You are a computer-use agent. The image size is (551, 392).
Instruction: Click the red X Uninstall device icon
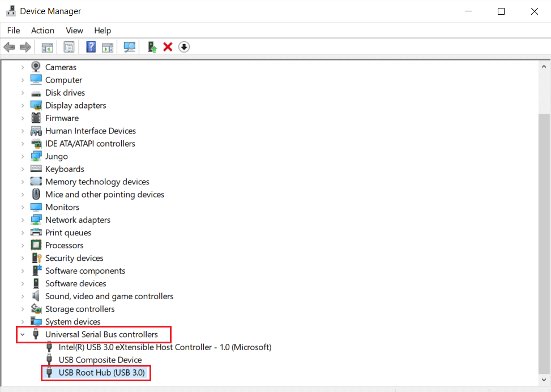(x=168, y=47)
